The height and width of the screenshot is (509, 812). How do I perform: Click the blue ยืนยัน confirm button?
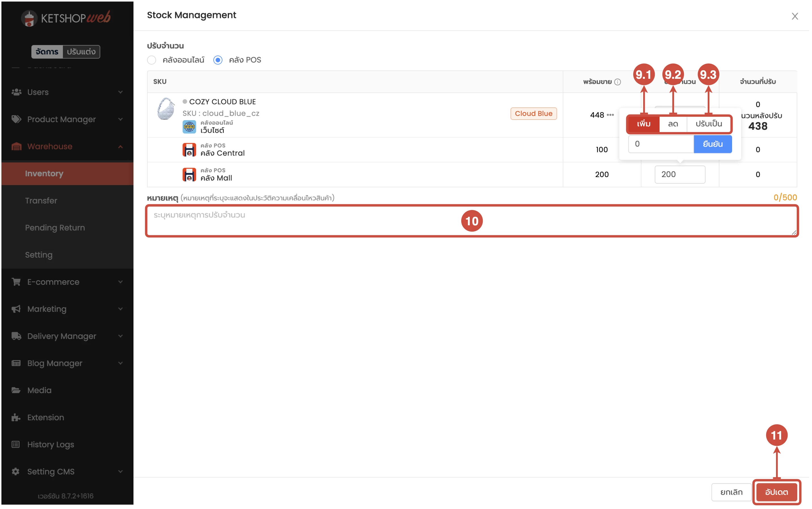(712, 144)
